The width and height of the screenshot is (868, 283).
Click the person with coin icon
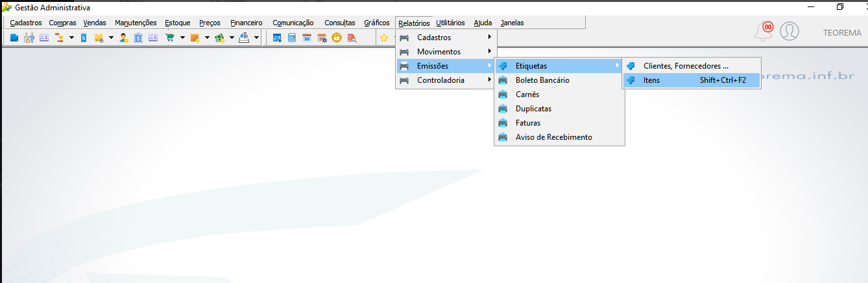123,38
